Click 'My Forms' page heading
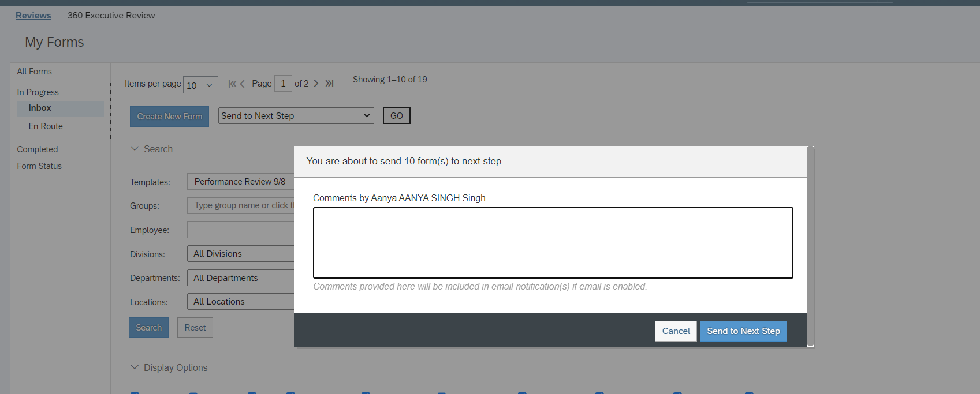The width and height of the screenshot is (980, 394). point(54,42)
